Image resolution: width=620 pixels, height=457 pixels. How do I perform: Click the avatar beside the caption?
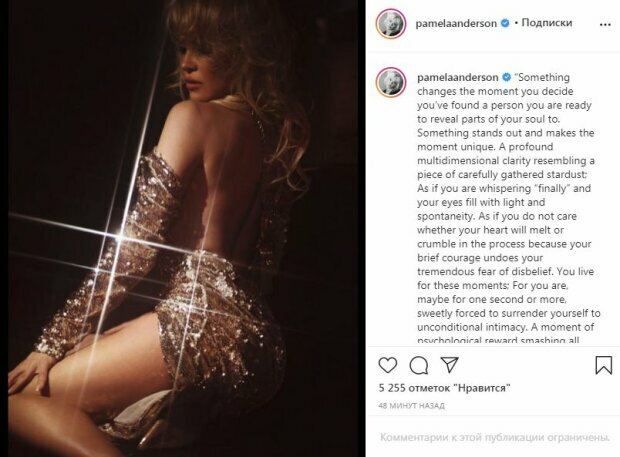pos(391,83)
